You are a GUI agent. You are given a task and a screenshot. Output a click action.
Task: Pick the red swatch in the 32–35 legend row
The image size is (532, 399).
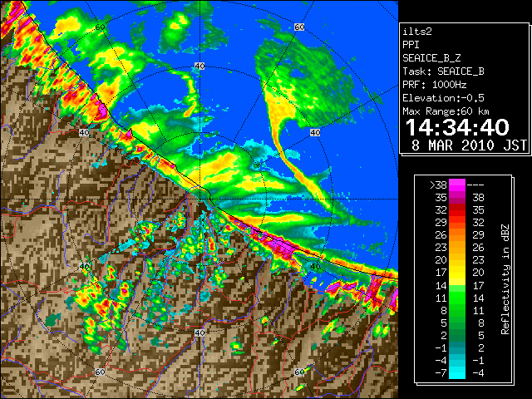point(457,210)
